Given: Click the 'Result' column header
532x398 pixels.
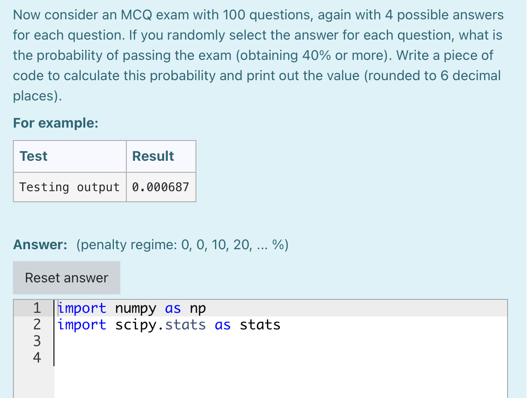Looking at the screenshot, I should pos(153,156).
